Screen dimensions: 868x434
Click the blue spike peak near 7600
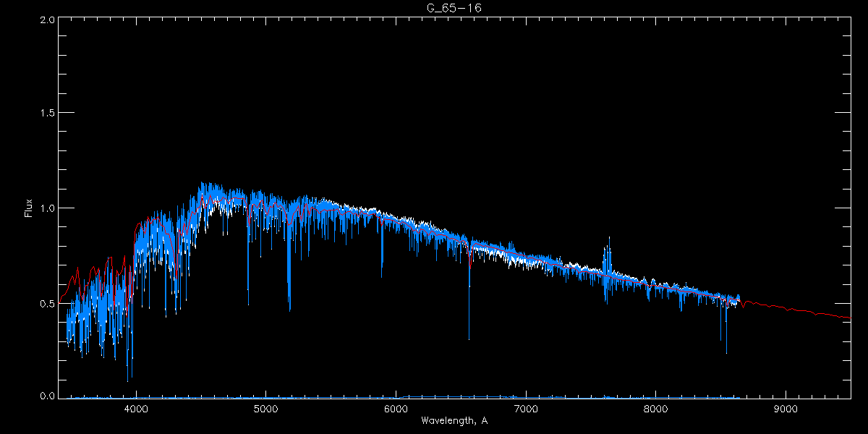click(609, 238)
